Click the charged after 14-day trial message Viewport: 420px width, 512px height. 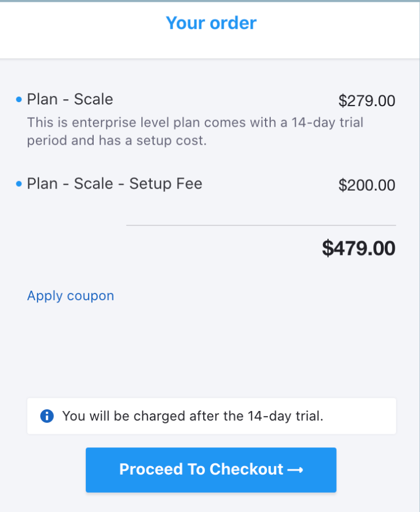point(192,416)
